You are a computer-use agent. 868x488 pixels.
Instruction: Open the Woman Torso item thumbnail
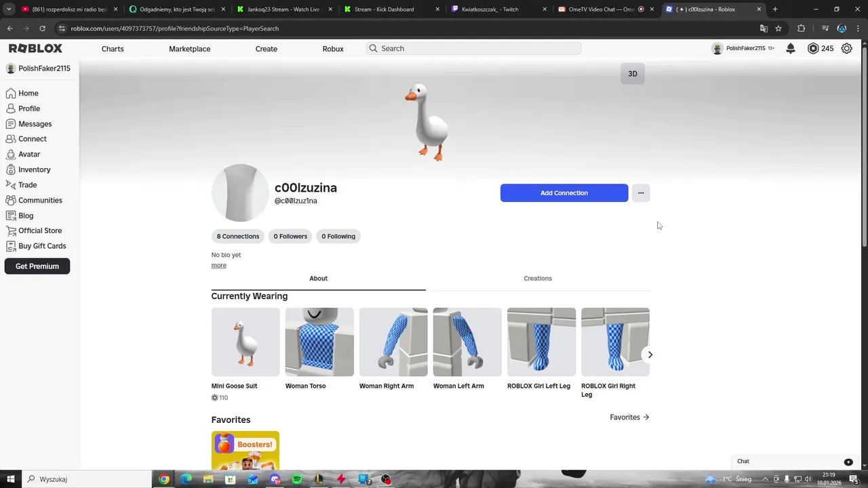pos(319,342)
